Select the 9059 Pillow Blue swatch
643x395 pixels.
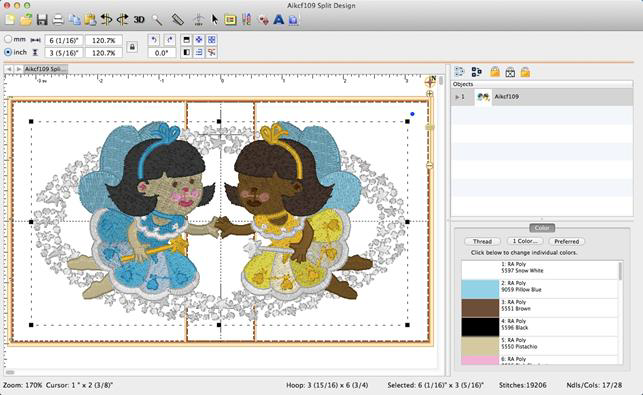point(480,289)
